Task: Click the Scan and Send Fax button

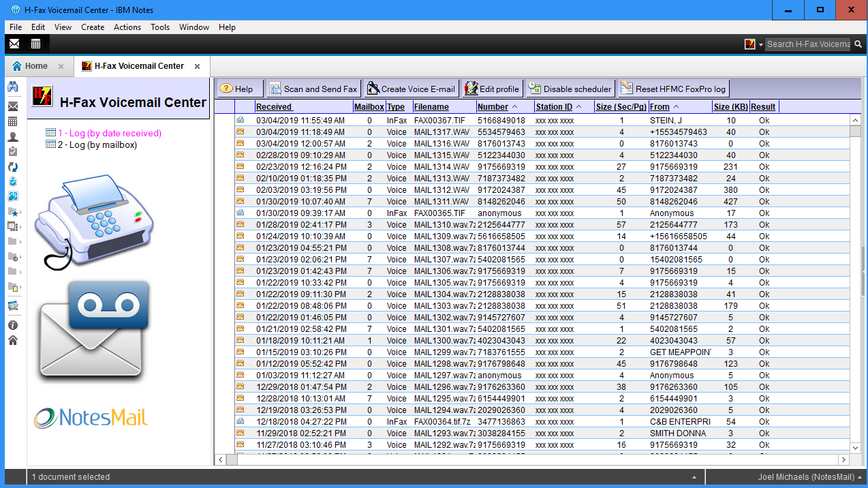Action: pyautogui.click(x=313, y=89)
